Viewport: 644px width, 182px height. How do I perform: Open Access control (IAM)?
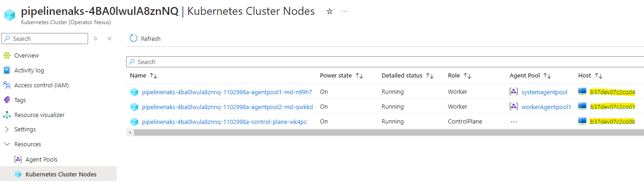pos(42,85)
